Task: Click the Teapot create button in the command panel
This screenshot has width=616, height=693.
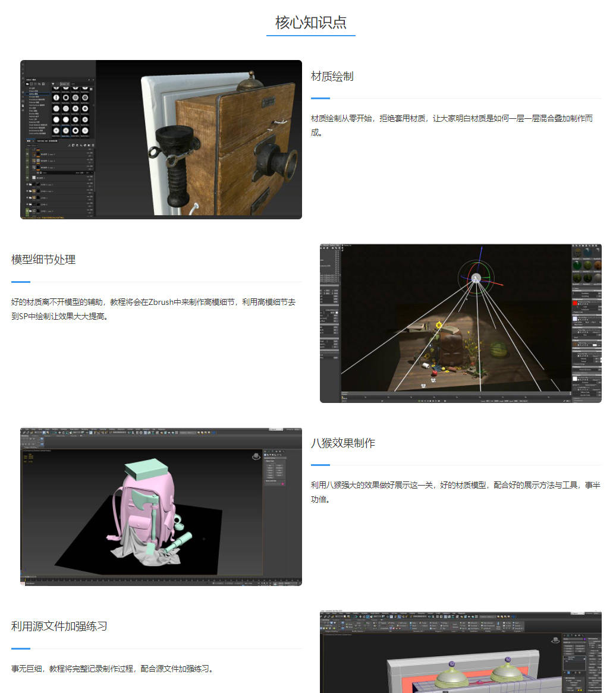Action: pyautogui.click(x=271, y=475)
